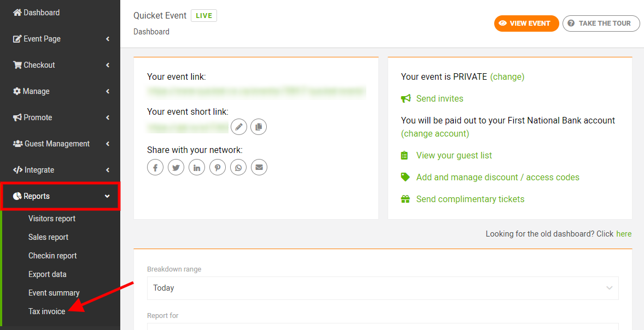Change event privacy via (change) link

507,76
